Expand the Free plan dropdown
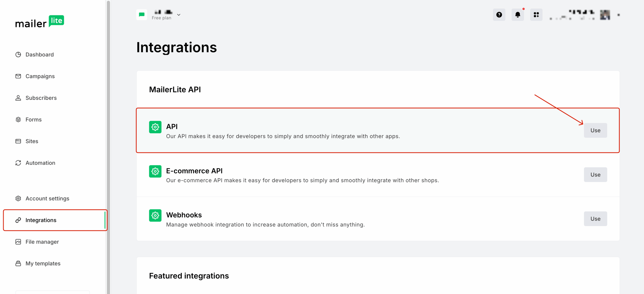Viewport: 644px width, 294px height. click(x=179, y=15)
